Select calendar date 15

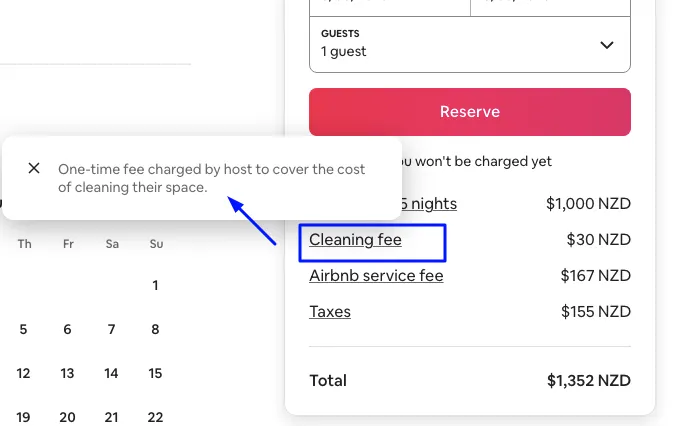(155, 373)
